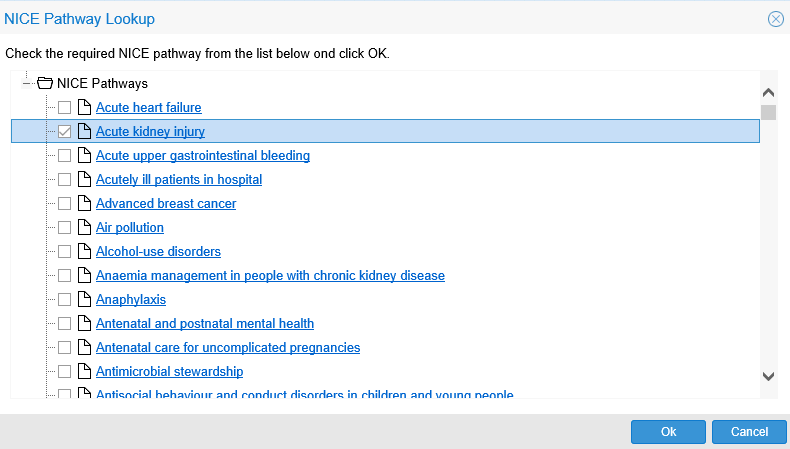
Task: Tick the Acutely ill patients in hospital checkbox
Action: point(64,180)
